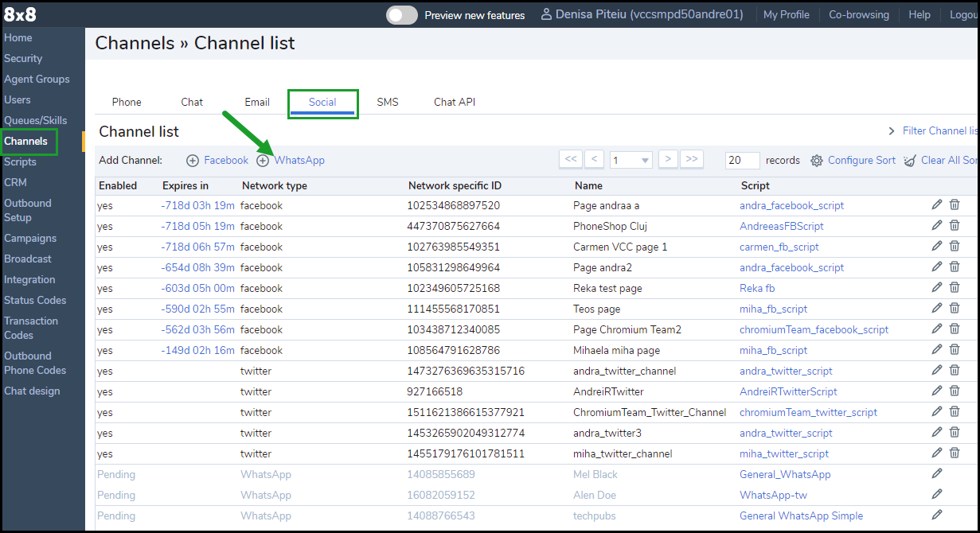Go to the first page of records
Image resolution: width=980 pixels, height=533 pixels.
coord(571,159)
